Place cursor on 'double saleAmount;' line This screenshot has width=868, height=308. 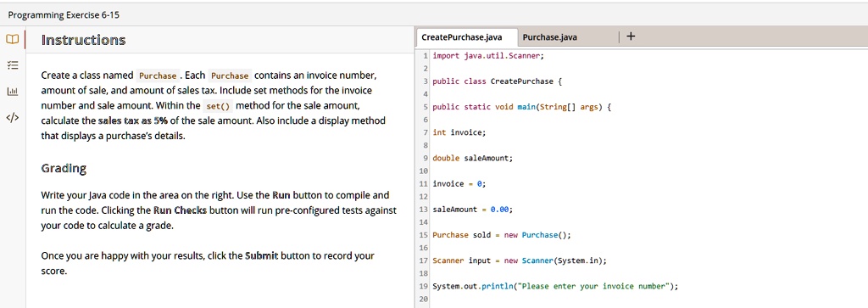pos(473,158)
